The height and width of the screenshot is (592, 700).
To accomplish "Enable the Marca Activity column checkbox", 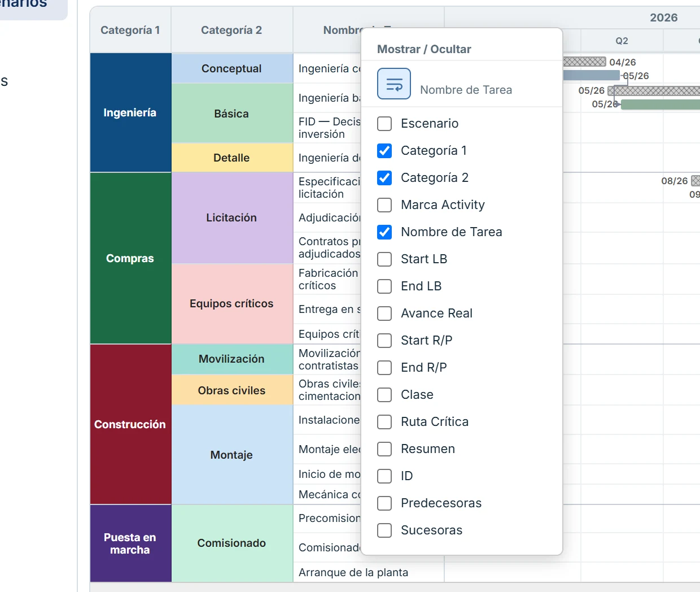I will (x=384, y=205).
